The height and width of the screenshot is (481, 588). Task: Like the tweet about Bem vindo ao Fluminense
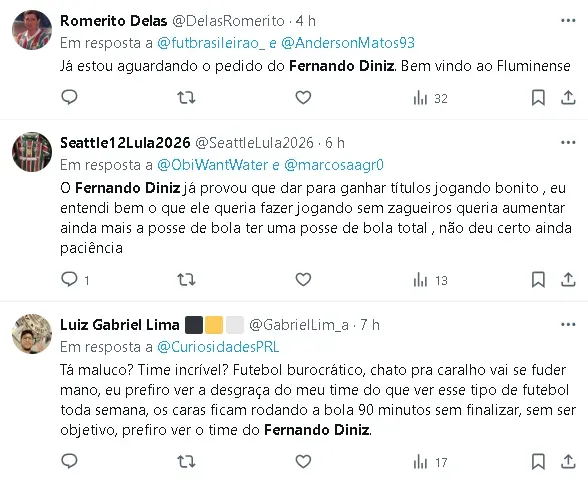(x=303, y=97)
